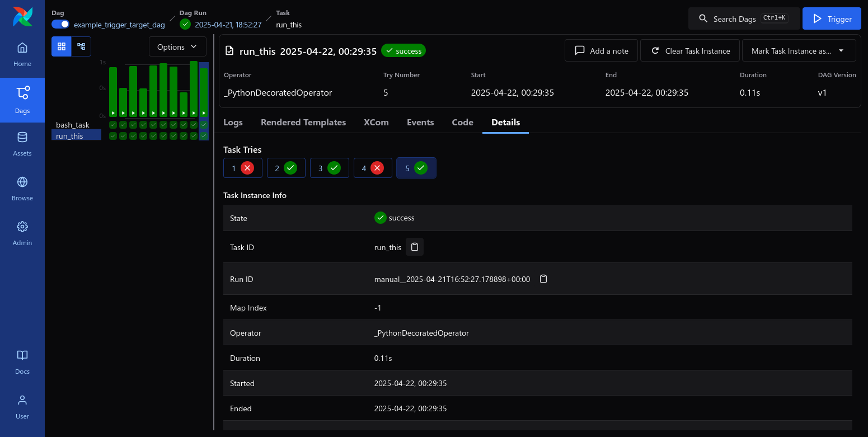Copy the Task ID to clipboard
Viewport: 868px width, 437px height.
pyautogui.click(x=415, y=247)
